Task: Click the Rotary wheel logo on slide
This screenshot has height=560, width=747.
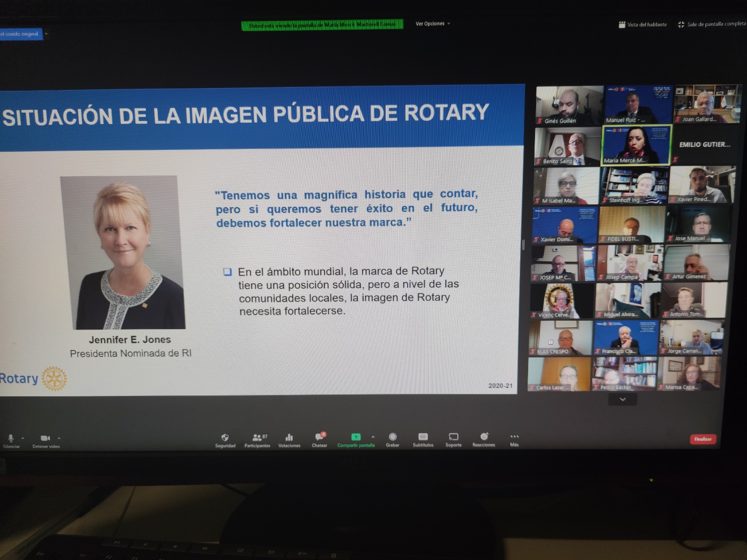Action: click(x=54, y=378)
